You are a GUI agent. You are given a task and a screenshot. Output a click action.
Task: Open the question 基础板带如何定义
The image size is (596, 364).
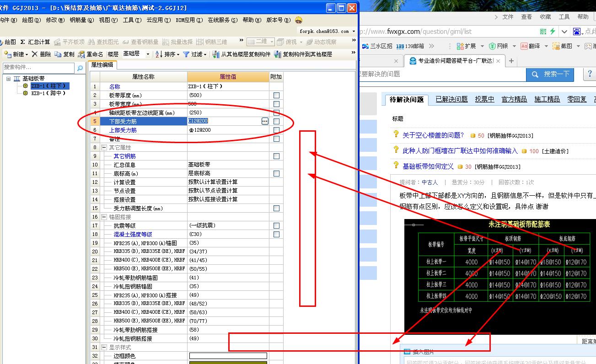pos(428,166)
